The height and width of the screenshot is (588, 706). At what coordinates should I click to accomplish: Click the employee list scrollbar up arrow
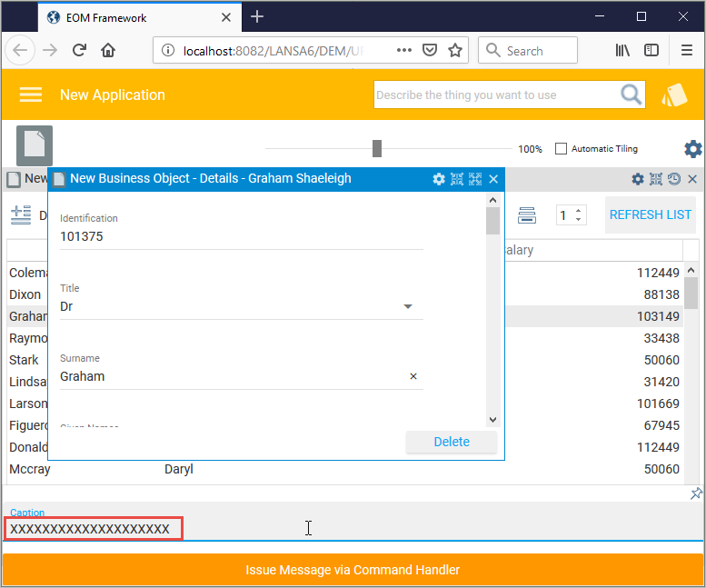[691, 270]
